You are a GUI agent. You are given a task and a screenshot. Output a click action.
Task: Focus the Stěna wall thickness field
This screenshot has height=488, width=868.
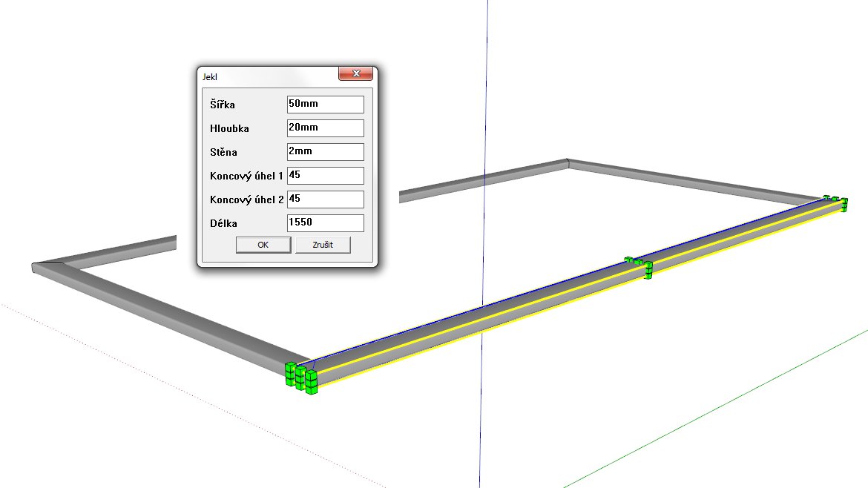click(325, 152)
